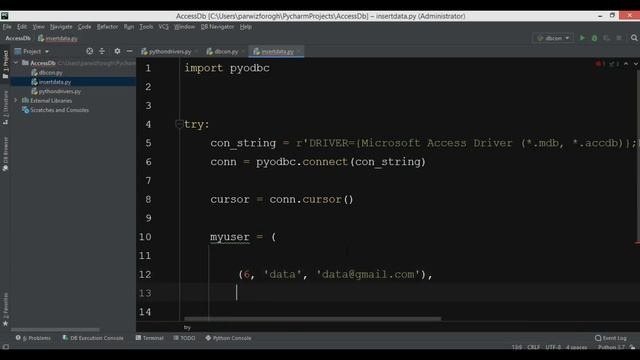
Task: Select dbcon.py in project tree
Action: coord(47,73)
